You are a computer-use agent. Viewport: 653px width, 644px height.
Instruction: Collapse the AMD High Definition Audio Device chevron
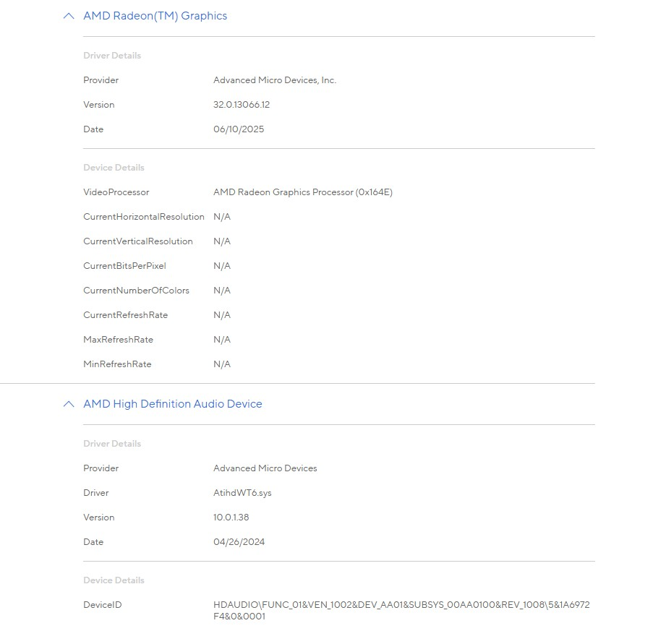tap(69, 404)
